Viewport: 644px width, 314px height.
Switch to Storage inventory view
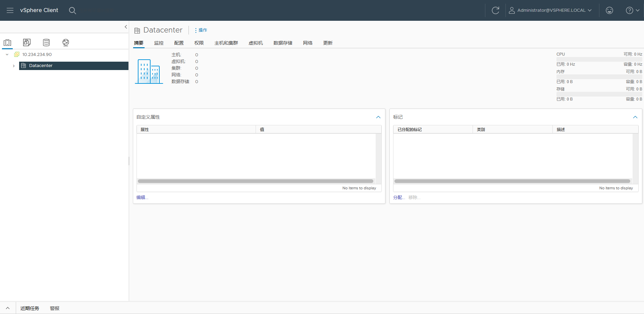(x=46, y=43)
